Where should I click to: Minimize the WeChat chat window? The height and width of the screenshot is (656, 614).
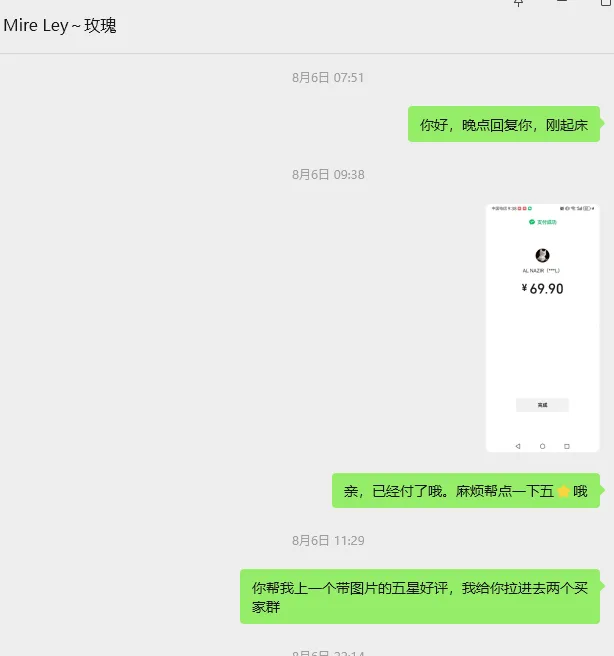click(562, 2)
